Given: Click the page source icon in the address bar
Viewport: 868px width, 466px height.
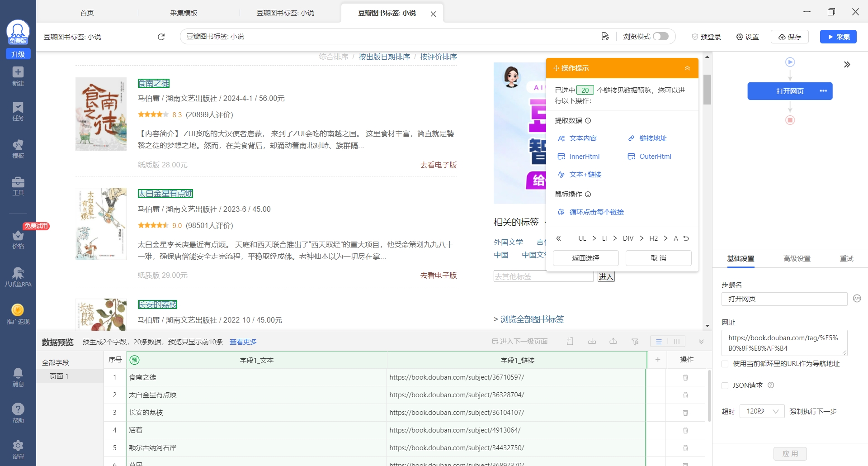Looking at the screenshot, I should pyautogui.click(x=605, y=37).
